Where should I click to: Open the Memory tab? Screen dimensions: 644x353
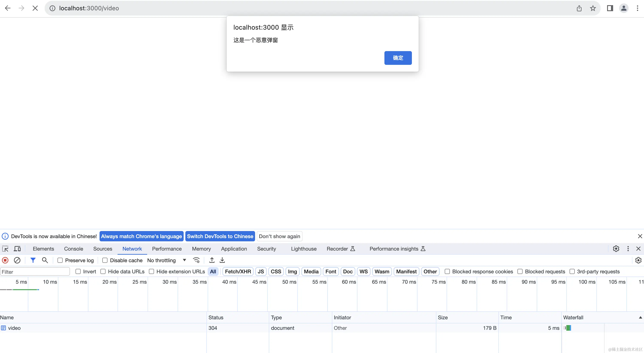pyautogui.click(x=201, y=249)
